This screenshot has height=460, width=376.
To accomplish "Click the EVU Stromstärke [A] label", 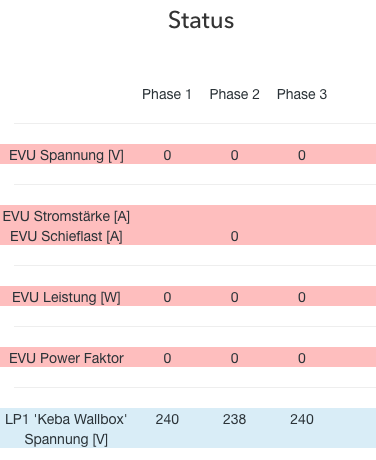I will click(x=66, y=216).
